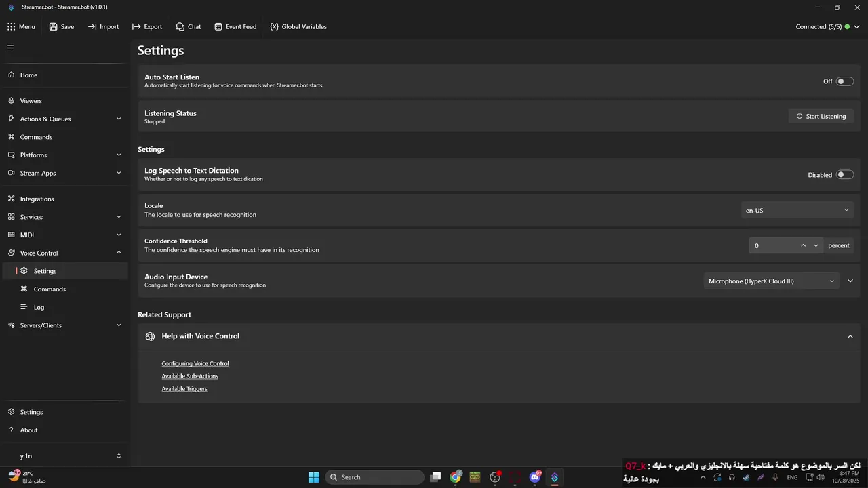Open Global Variables from the toolbar
Screen dimensions: 868x488
[298, 27]
